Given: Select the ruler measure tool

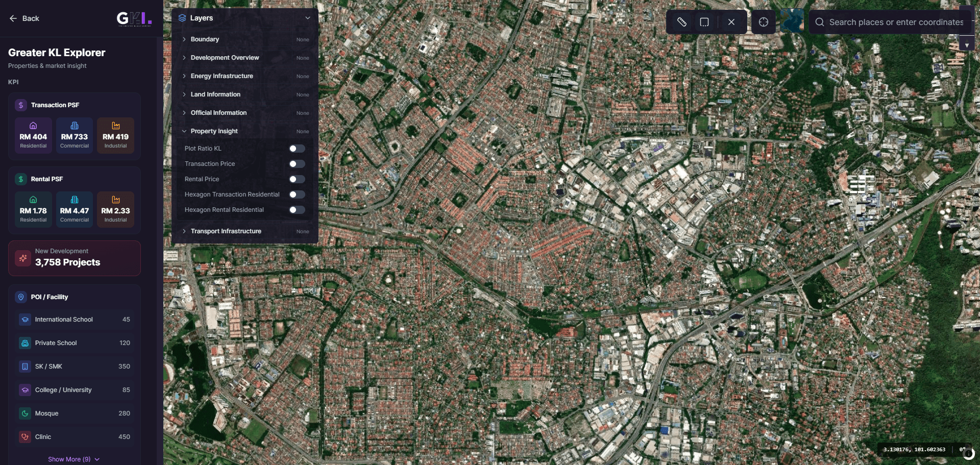Looking at the screenshot, I should coord(681,22).
